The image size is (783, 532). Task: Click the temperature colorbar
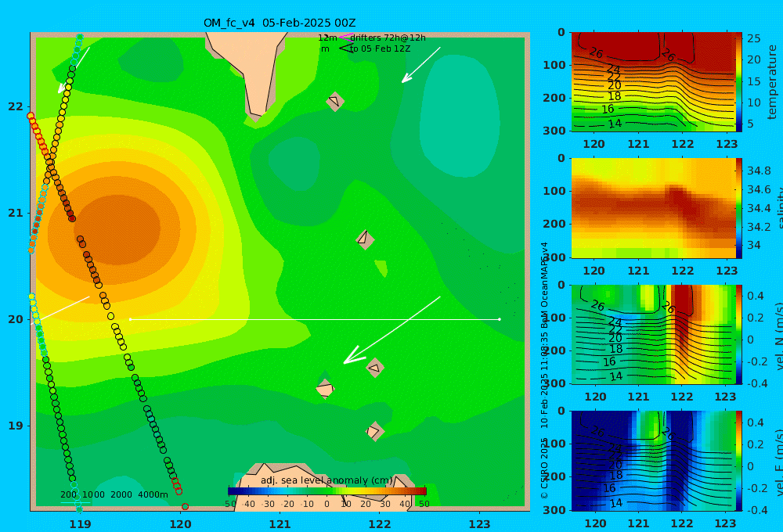pyautogui.click(x=739, y=82)
